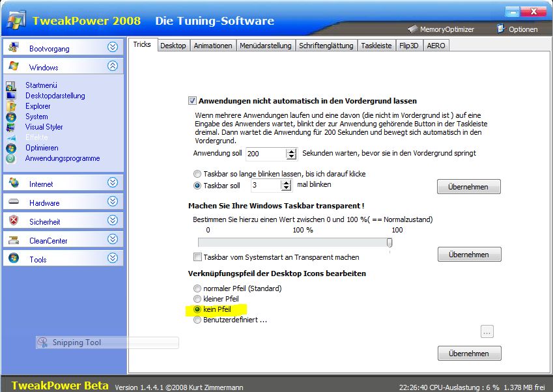Expand the Tools section chevron
553x392 pixels.
tap(113, 258)
